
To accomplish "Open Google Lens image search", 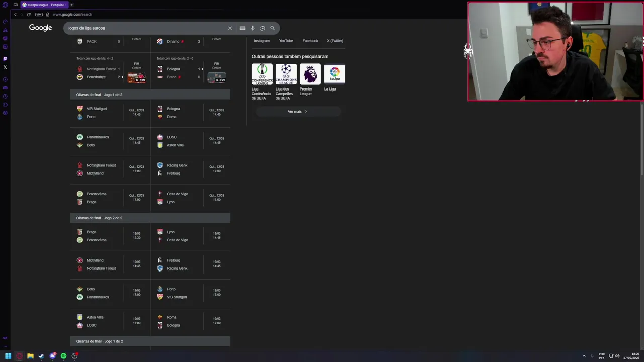I will (262, 28).
